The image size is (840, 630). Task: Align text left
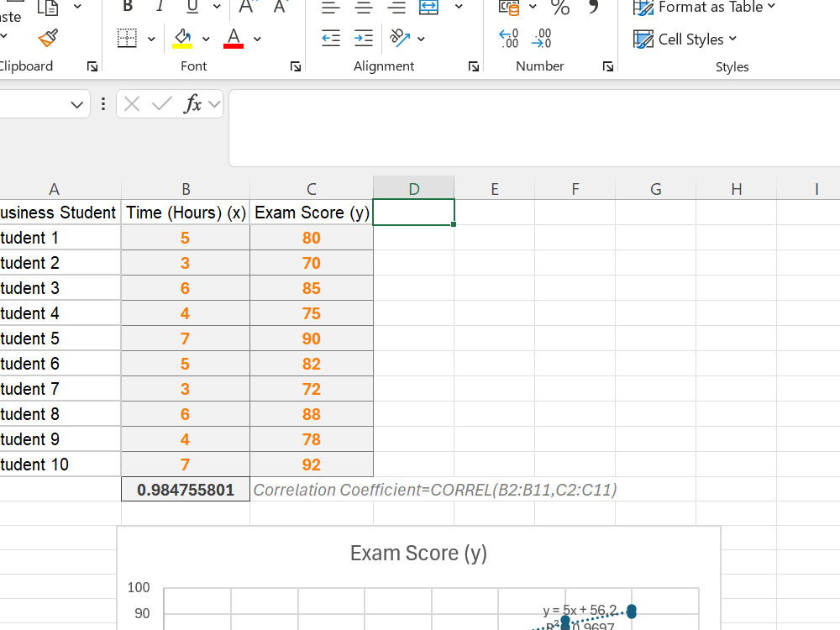click(330, 7)
